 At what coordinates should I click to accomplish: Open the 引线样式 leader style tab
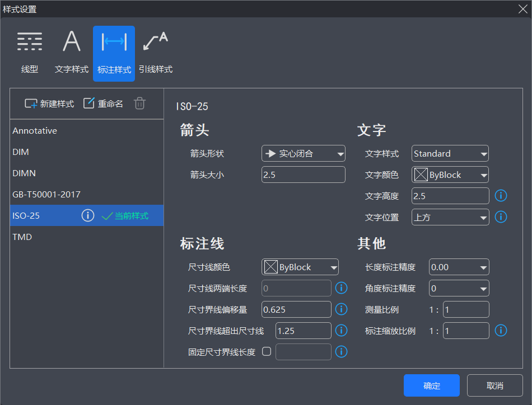[x=155, y=53]
